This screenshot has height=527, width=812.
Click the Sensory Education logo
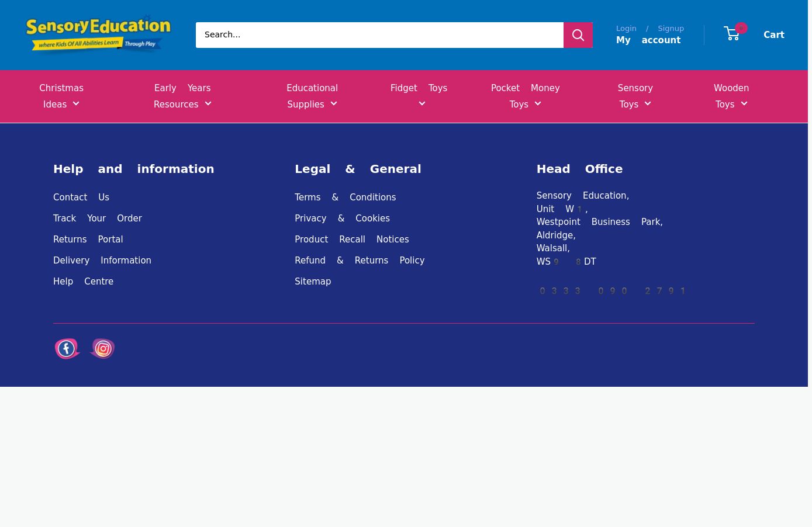[98, 34]
